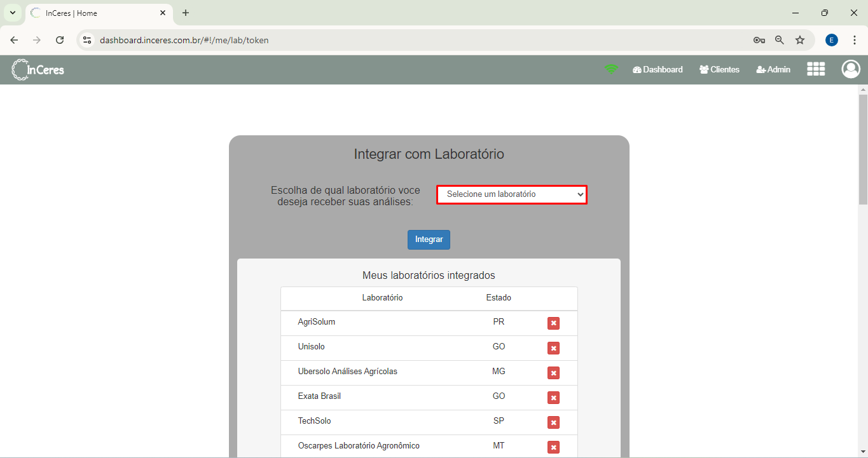This screenshot has height=458, width=868.
Task: Open Clientes menu item
Action: (719, 70)
